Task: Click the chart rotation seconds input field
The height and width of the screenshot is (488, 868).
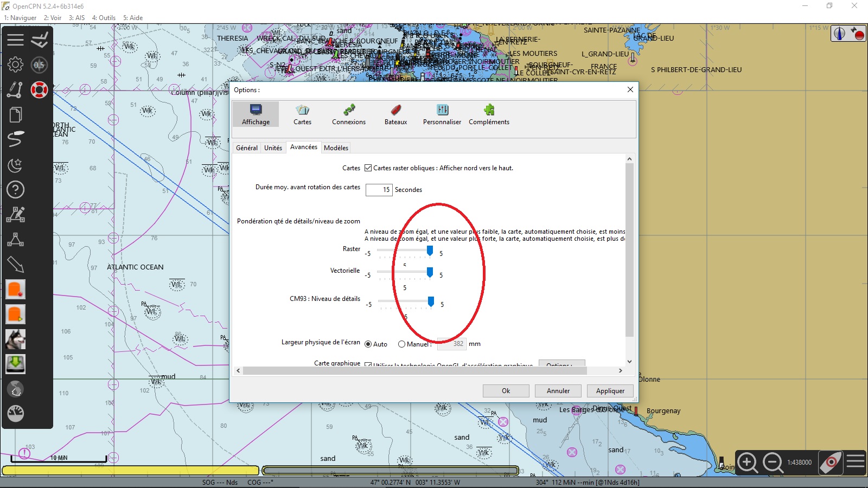Action: point(379,190)
